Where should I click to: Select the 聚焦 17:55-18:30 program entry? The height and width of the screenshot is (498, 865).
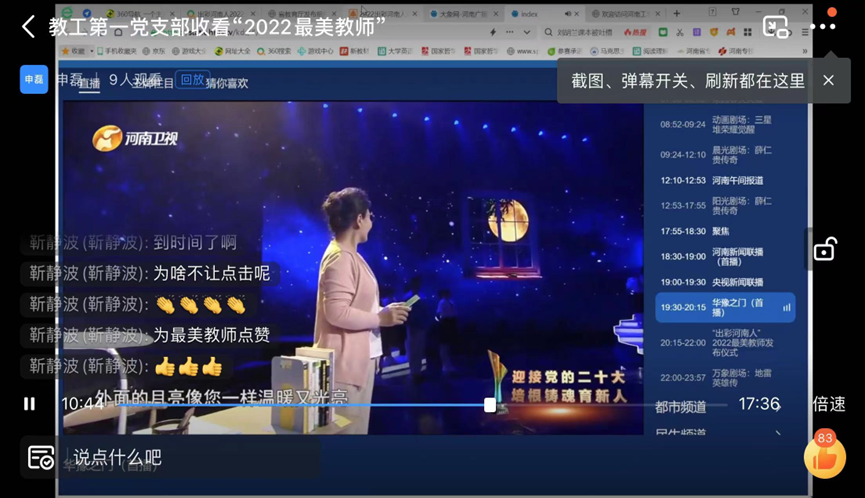(725, 231)
